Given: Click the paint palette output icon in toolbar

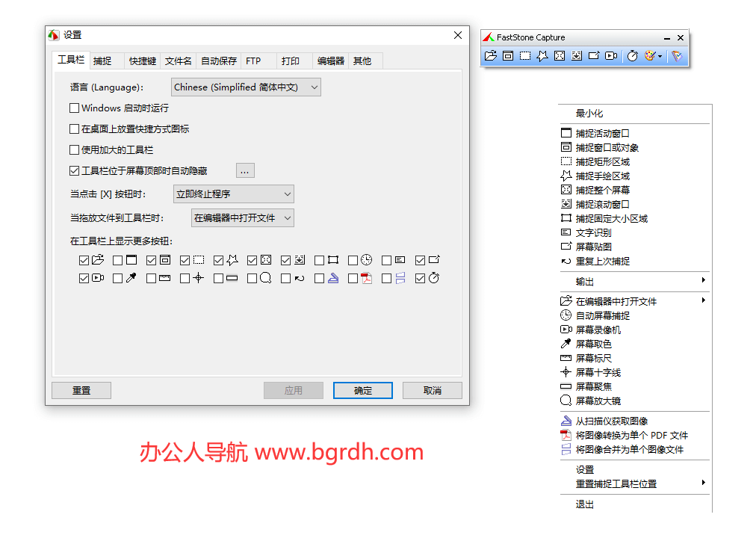Looking at the screenshot, I should 650,56.
